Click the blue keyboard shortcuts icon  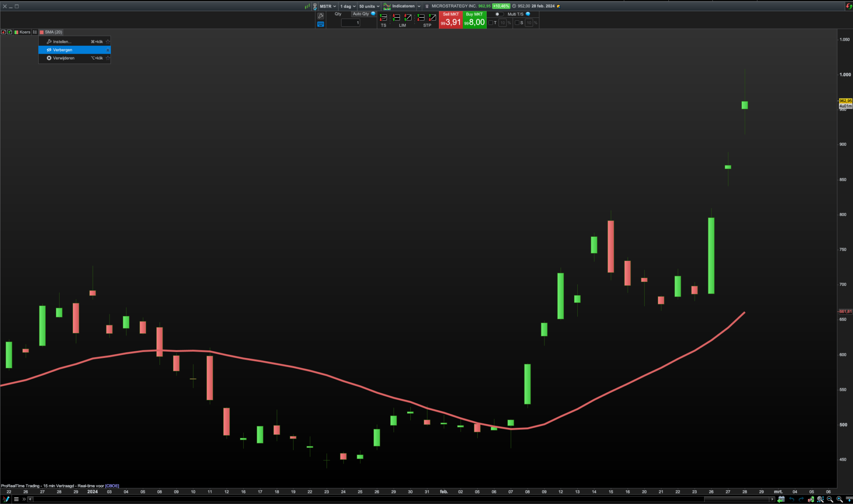tap(320, 24)
